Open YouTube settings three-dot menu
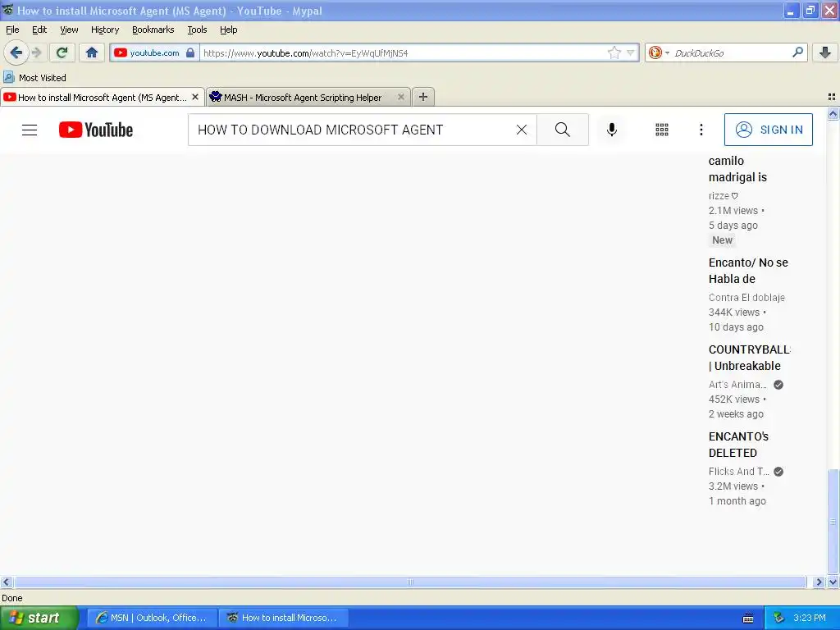The image size is (840, 630). click(x=701, y=130)
